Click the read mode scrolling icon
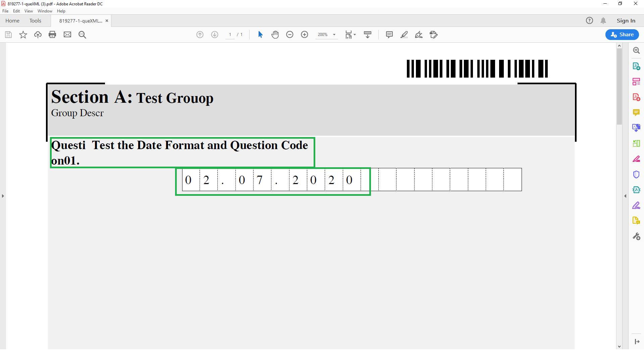This screenshot has width=644, height=354. click(x=368, y=35)
